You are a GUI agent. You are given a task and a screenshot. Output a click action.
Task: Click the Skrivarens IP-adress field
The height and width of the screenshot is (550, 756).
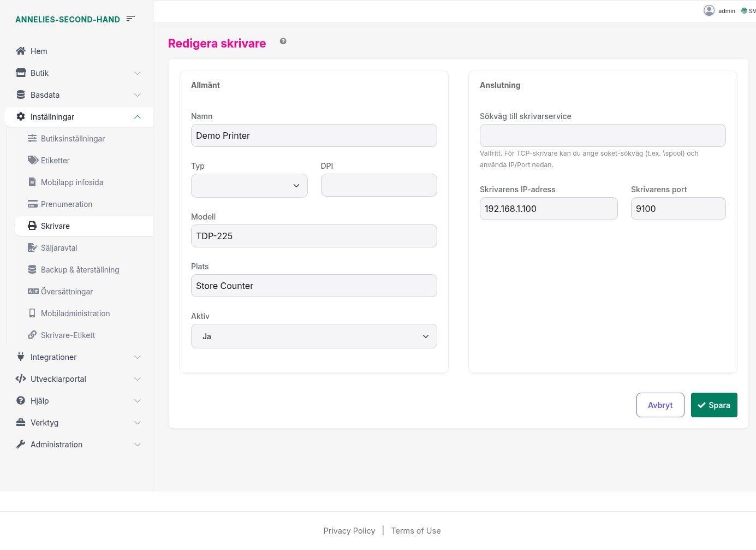[548, 209]
